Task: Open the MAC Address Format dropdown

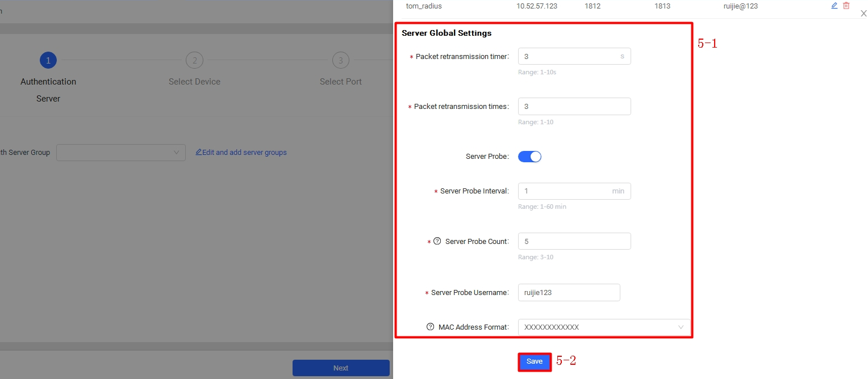Action: [x=603, y=327]
